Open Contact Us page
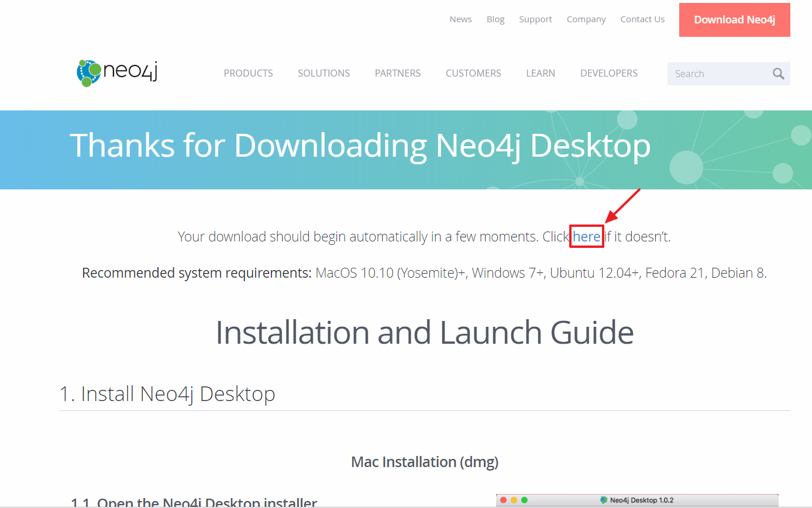Image resolution: width=812 pixels, height=508 pixels. click(x=642, y=19)
